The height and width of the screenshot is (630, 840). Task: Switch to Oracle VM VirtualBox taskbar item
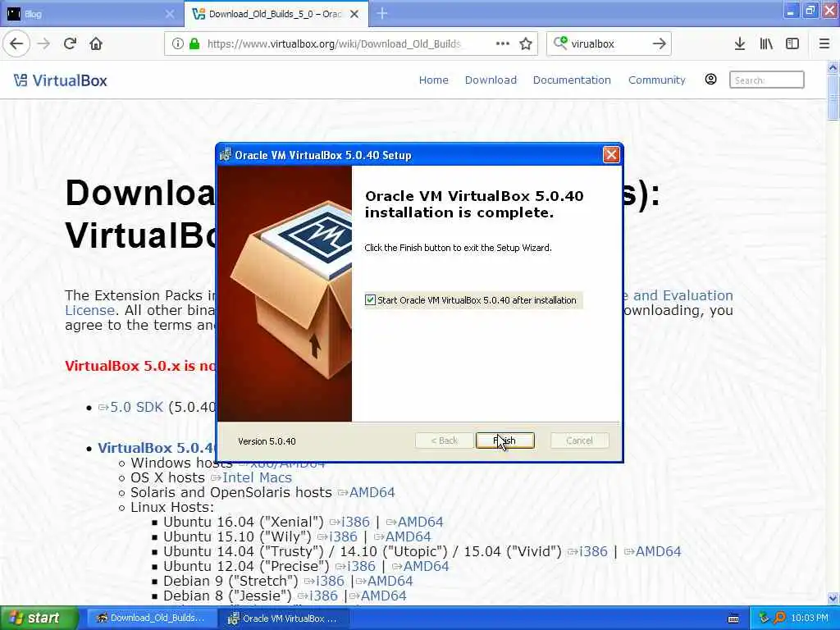(x=285, y=619)
